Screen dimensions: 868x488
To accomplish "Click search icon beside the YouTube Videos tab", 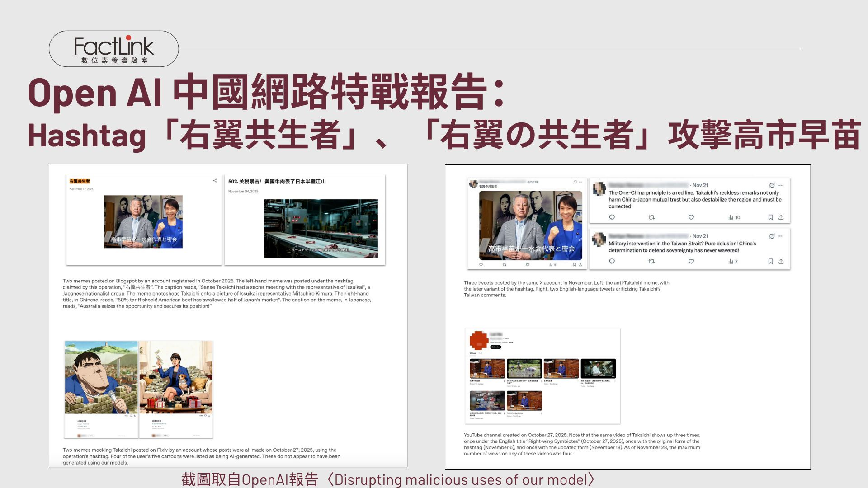I will [481, 353].
